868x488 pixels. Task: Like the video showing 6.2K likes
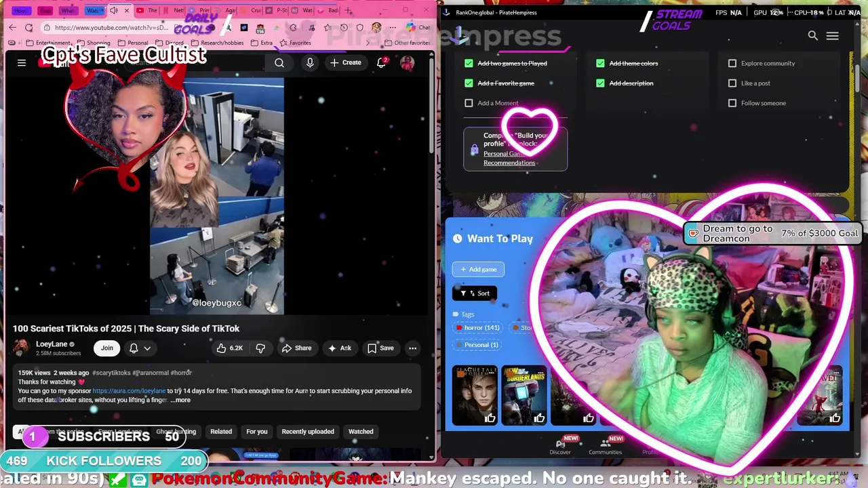tap(229, 348)
